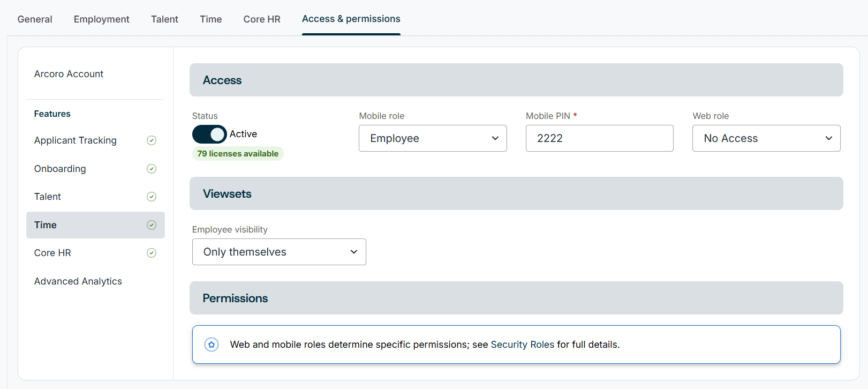Open Advanced Analytics in the sidebar
The image size is (868, 389).
click(78, 281)
